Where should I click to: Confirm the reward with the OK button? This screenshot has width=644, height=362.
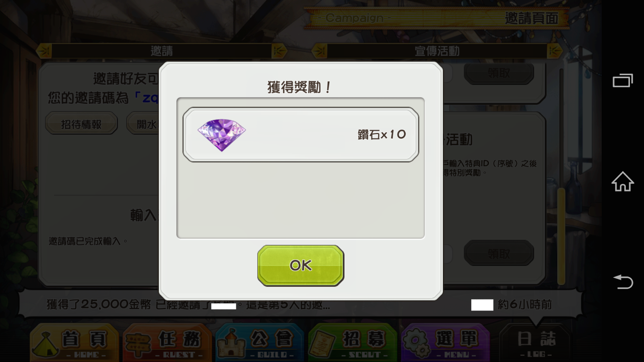[301, 265]
